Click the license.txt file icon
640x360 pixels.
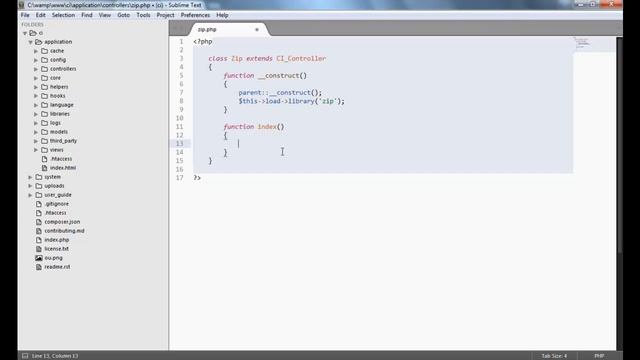pos(39,249)
